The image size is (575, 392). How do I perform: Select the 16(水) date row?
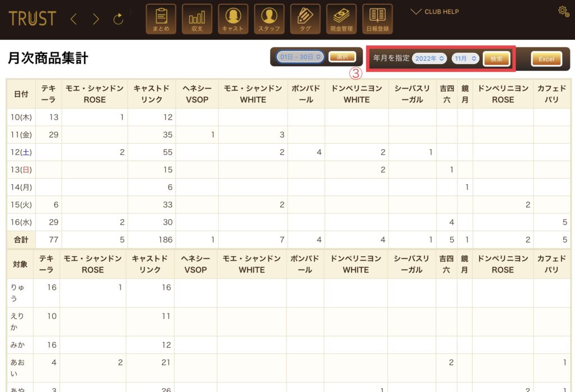click(x=288, y=222)
